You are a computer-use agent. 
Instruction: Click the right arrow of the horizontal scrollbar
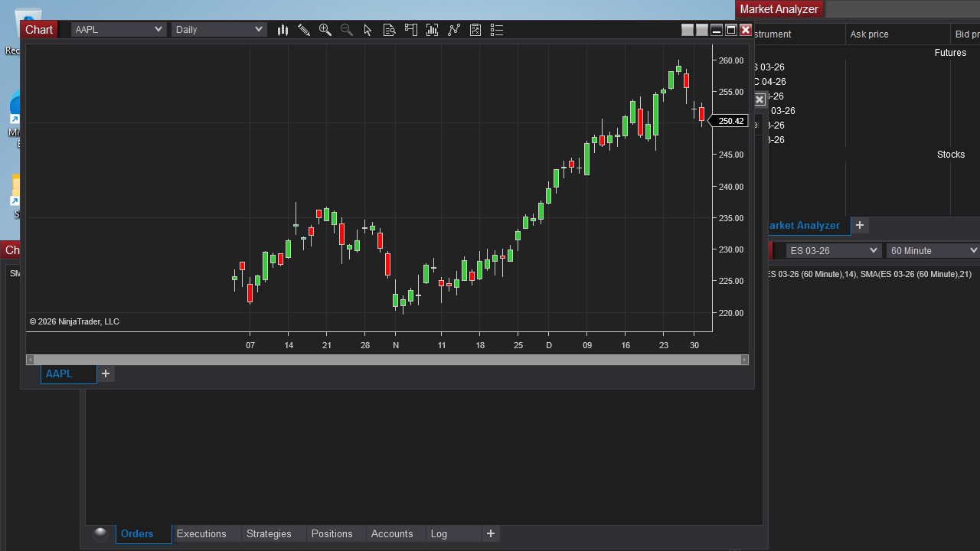point(743,360)
